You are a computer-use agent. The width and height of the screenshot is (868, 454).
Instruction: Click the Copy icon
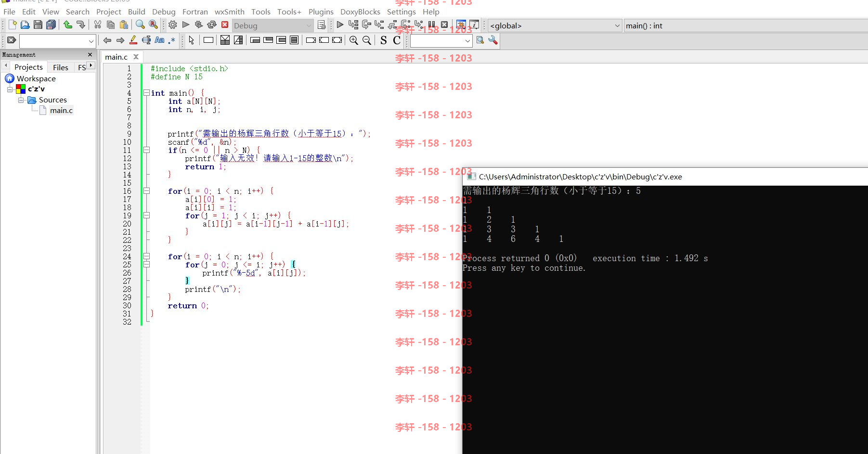(111, 25)
